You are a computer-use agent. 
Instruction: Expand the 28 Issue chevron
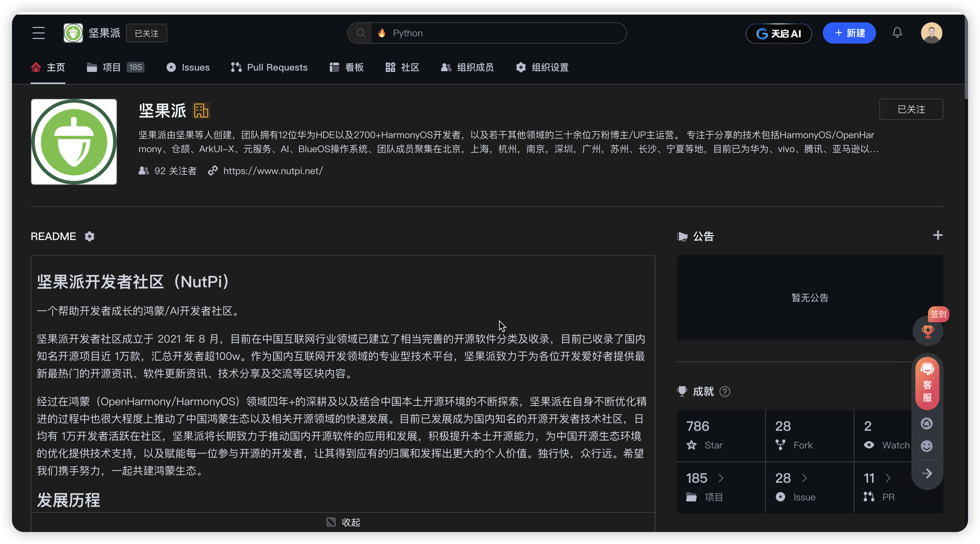pyautogui.click(x=804, y=478)
